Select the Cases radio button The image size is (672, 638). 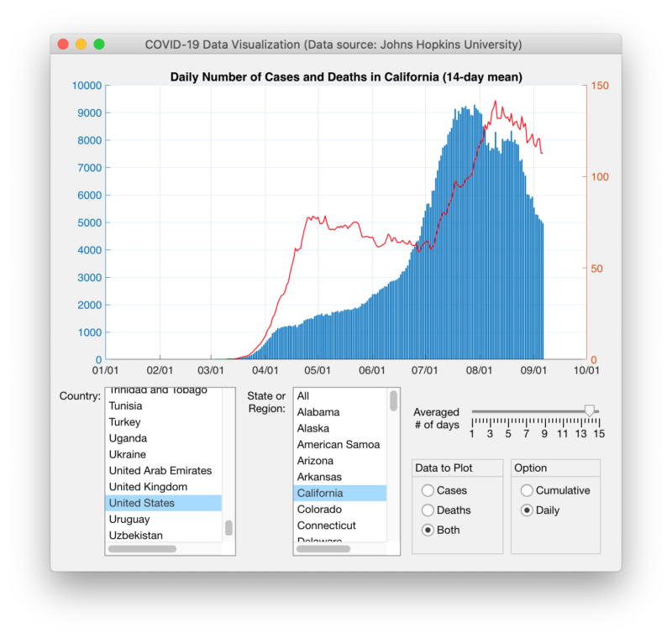pos(428,490)
